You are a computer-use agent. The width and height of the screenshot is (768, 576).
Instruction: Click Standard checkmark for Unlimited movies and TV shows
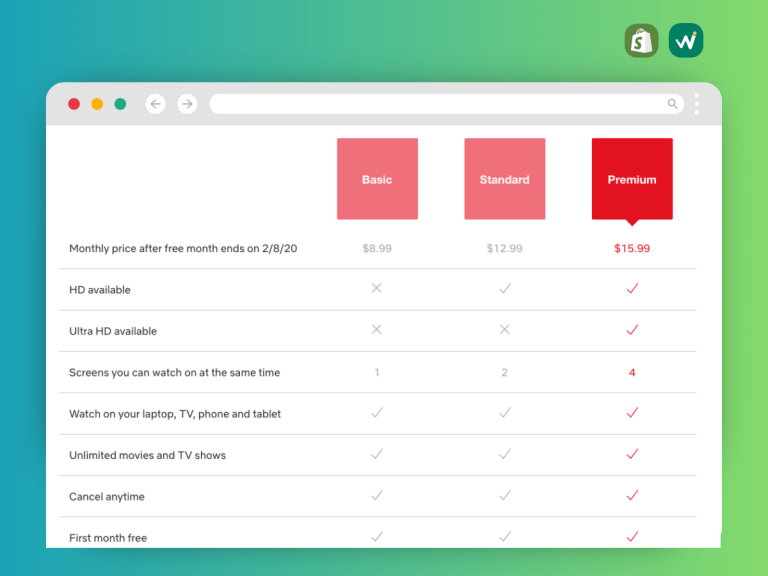pyautogui.click(x=505, y=454)
